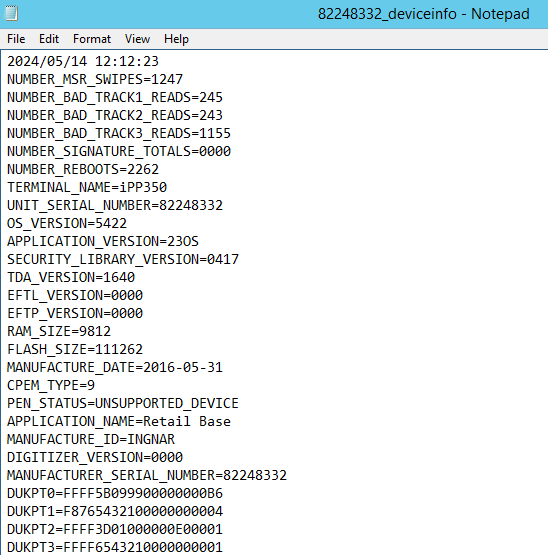Screen dimensions: 548x555
Task: Click the APPLICATION_NAME=Retail Base line
Action: click(119, 421)
